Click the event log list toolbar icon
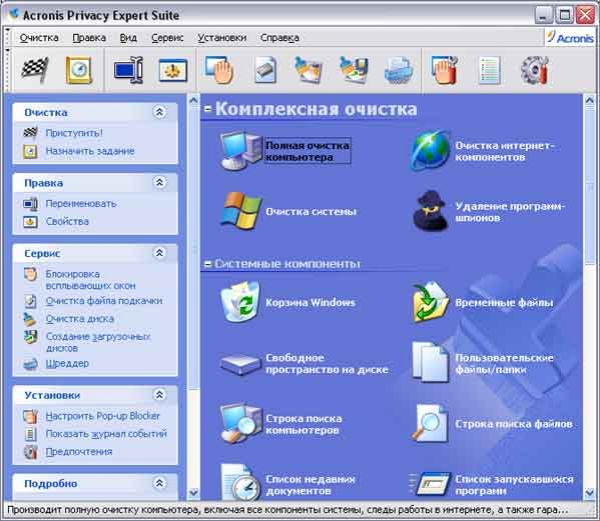The width and height of the screenshot is (600, 521). [489, 70]
